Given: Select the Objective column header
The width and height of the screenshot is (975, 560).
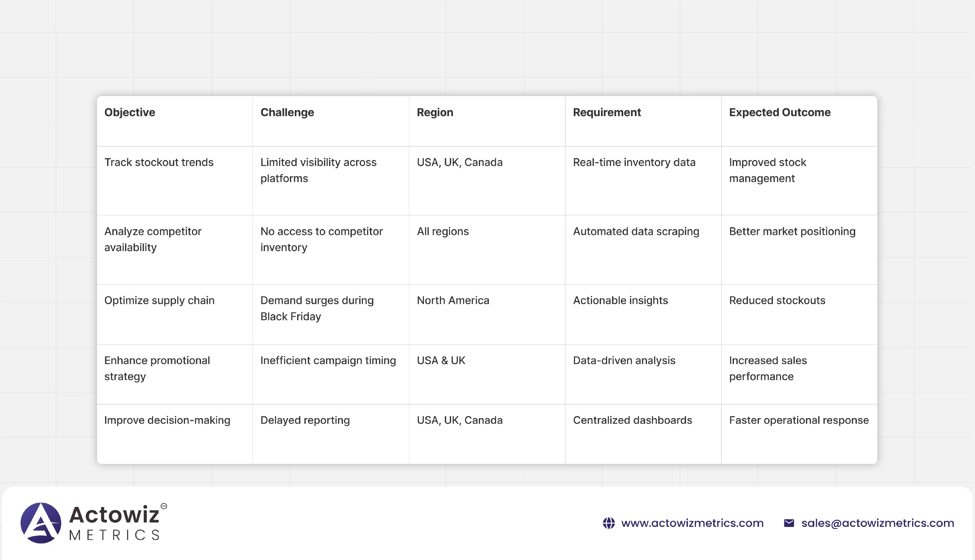Looking at the screenshot, I should tap(130, 112).
